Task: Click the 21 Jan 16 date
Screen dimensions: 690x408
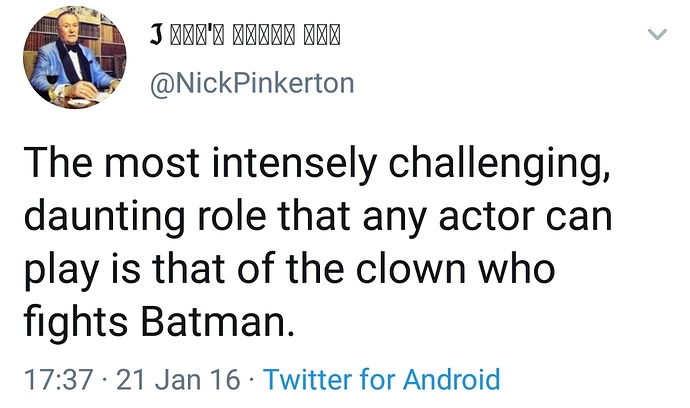Action: tap(180, 380)
